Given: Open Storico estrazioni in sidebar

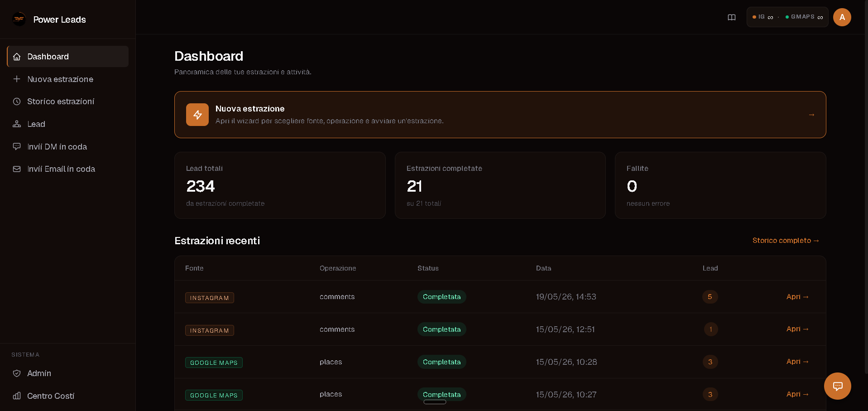Looking at the screenshot, I should pyautogui.click(x=68, y=102).
